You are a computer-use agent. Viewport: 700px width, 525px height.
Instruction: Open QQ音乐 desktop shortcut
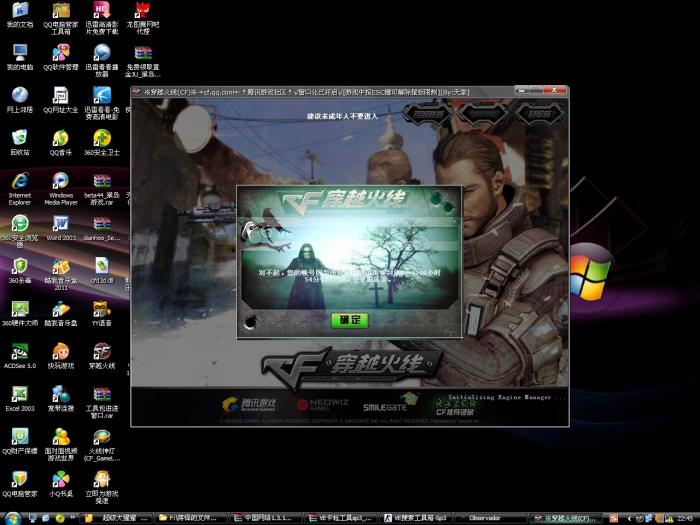[61, 143]
